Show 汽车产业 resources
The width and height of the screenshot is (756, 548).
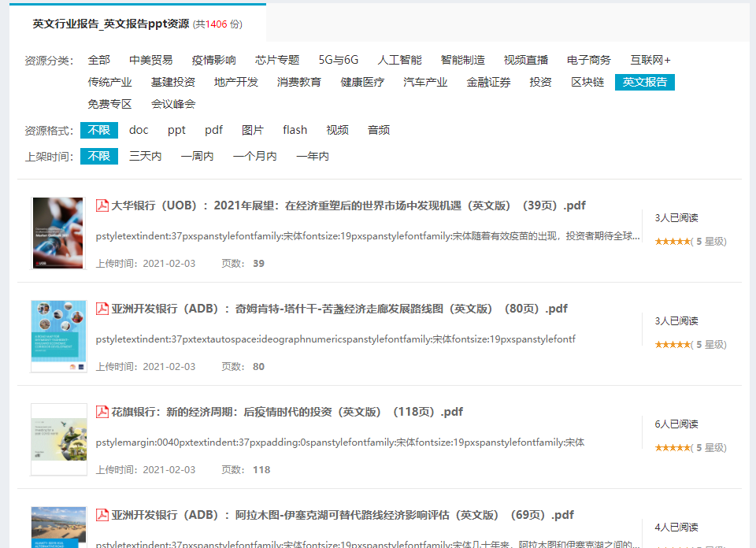pos(425,83)
